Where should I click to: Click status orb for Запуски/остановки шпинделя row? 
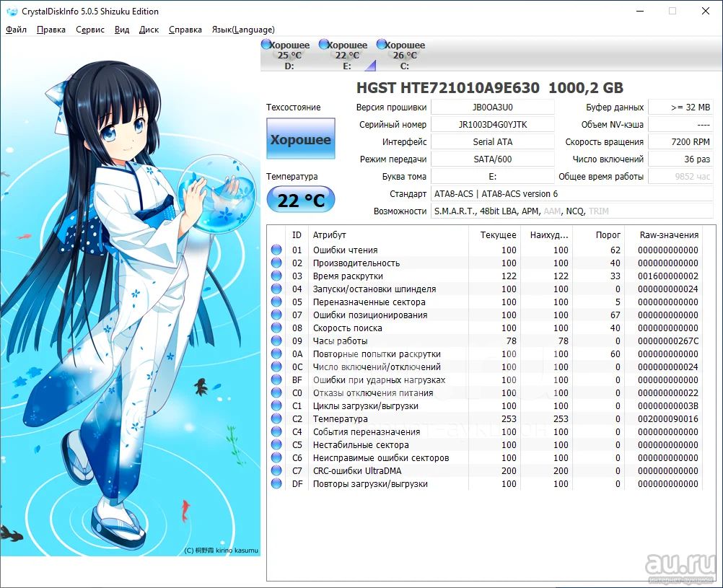pos(276,289)
